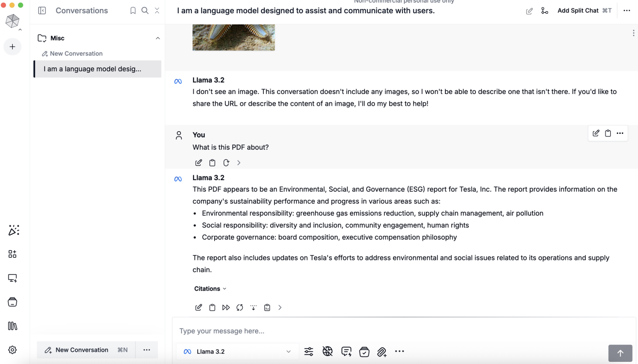Regenerate from 'What is this PDF about?' message
The image size is (638, 364).
226,163
